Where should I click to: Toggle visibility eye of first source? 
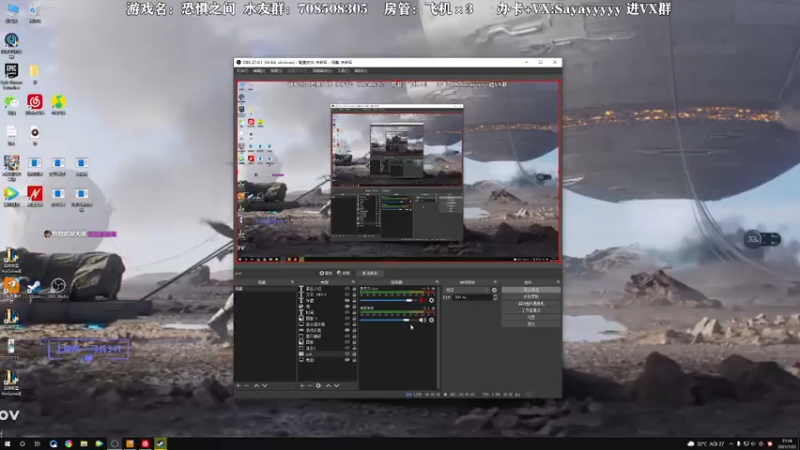pyautogui.click(x=347, y=289)
